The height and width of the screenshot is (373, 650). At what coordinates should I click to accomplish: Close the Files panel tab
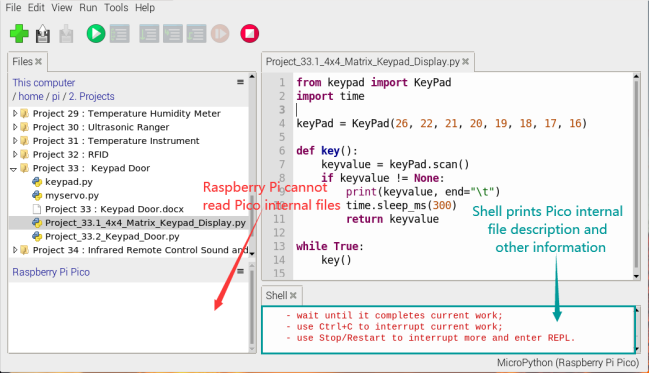[x=39, y=62]
